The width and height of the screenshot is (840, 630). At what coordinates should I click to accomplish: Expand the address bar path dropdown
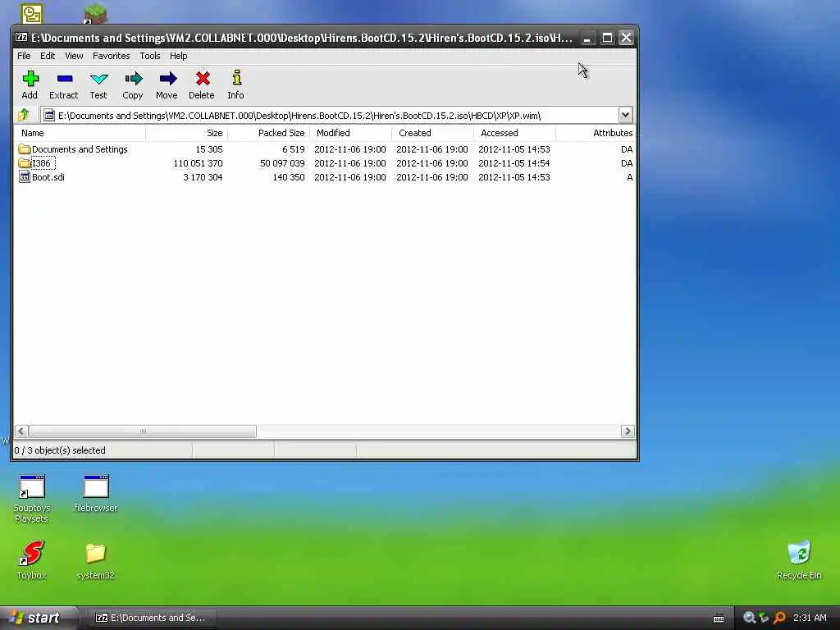[625, 115]
